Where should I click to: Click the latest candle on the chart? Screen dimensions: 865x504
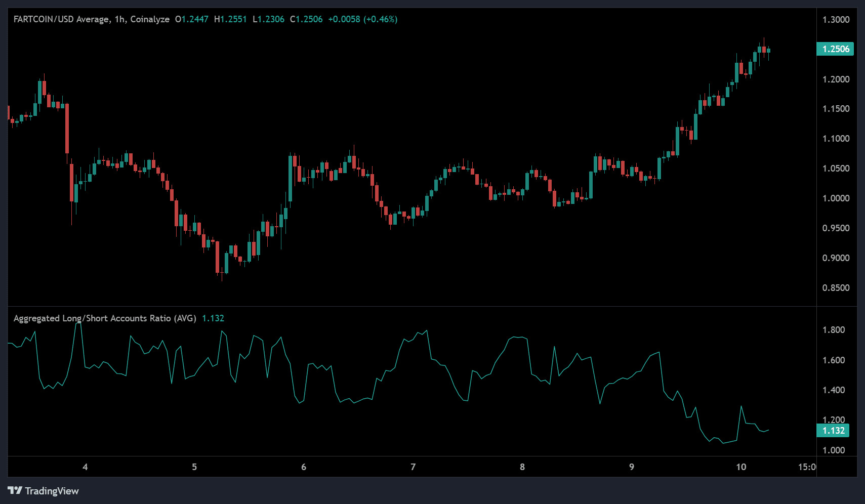pyautogui.click(x=768, y=50)
